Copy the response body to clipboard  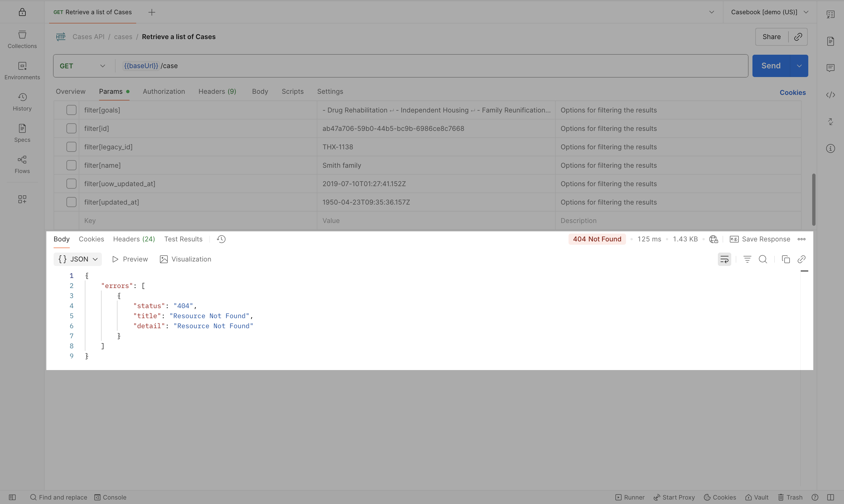pyautogui.click(x=786, y=260)
